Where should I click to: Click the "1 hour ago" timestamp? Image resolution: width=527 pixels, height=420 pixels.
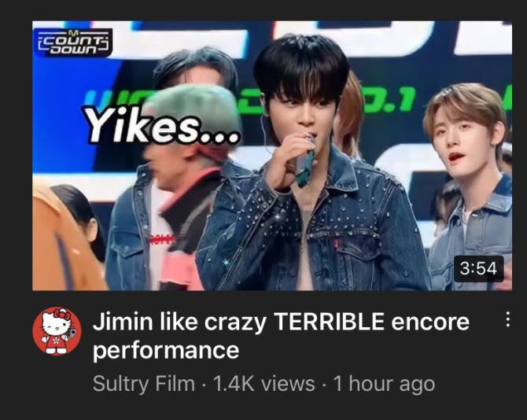click(x=384, y=384)
